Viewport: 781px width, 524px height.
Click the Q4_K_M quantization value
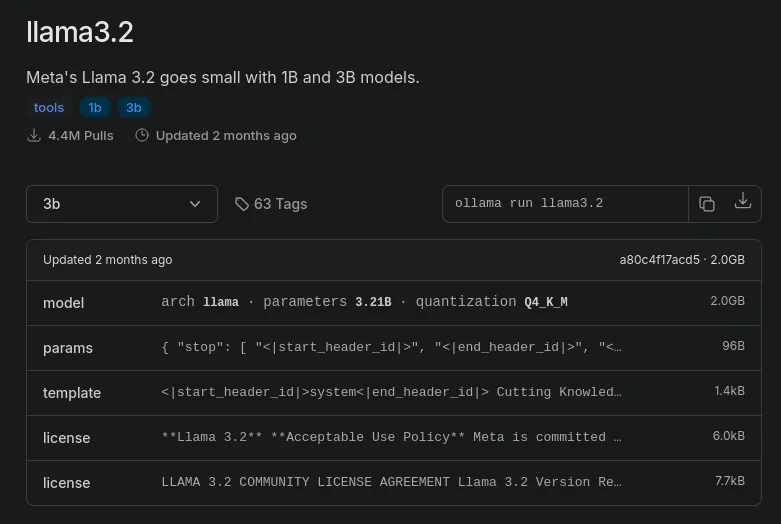[x=546, y=302]
